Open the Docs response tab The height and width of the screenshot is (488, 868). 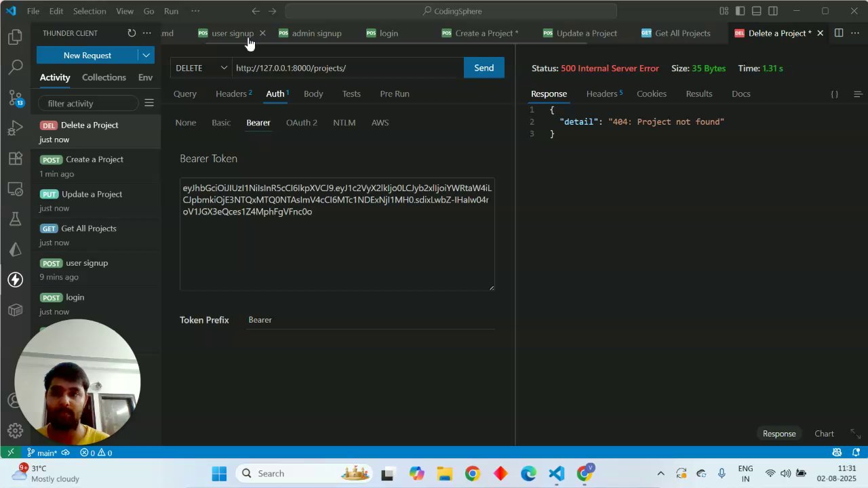point(741,94)
